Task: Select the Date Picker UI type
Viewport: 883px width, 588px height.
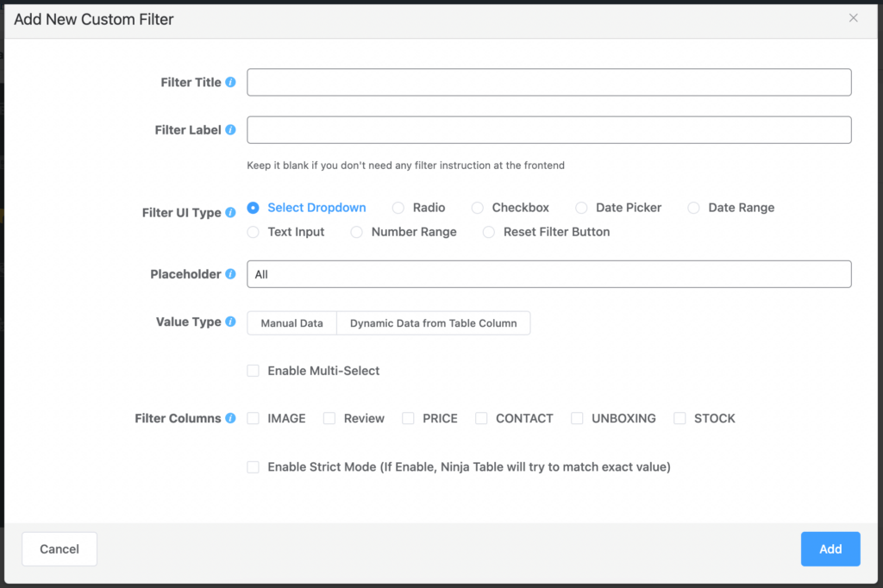Action: tap(583, 207)
